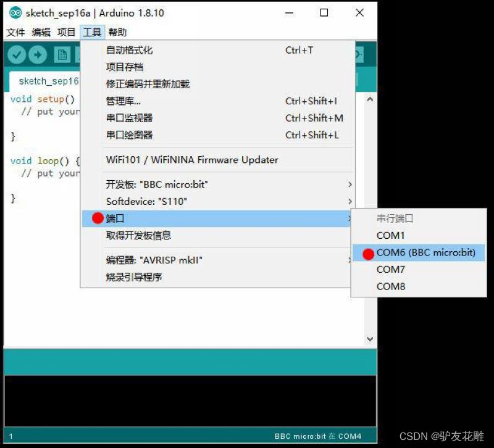Close the Arduino window
The height and width of the screenshot is (448, 494).
(x=359, y=13)
